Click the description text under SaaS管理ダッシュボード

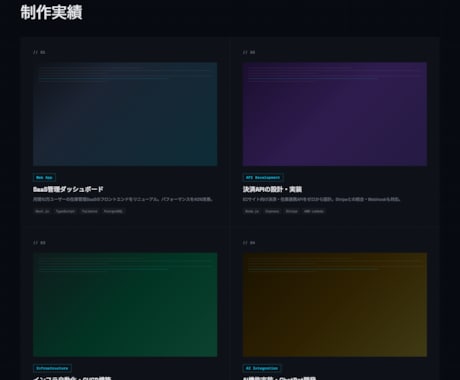[123, 199]
